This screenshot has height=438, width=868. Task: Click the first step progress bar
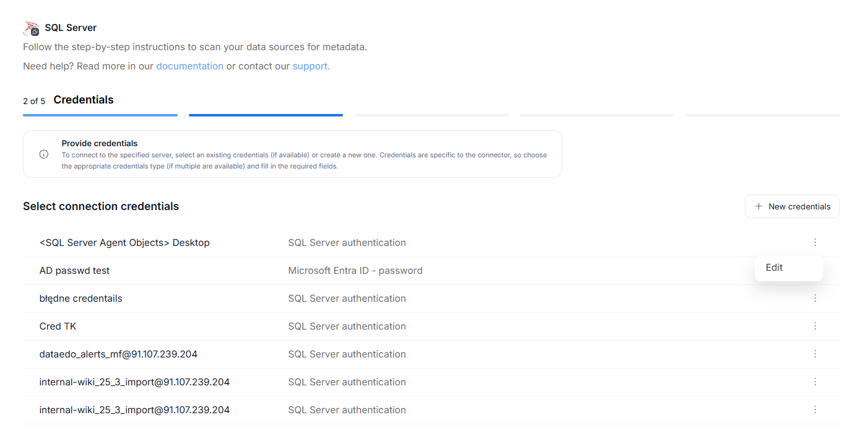pos(100,115)
